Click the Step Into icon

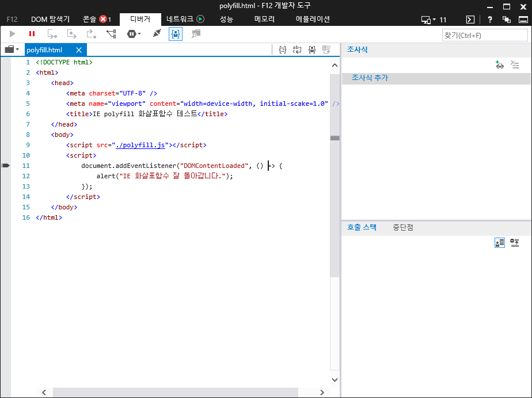52,34
